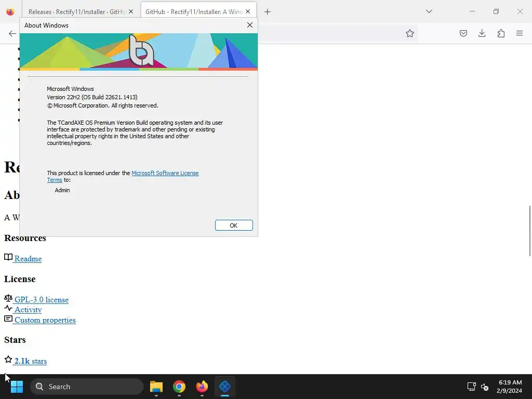532x399 pixels.
Task: Open the 2.1k stars link
Action: pyautogui.click(x=31, y=361)
